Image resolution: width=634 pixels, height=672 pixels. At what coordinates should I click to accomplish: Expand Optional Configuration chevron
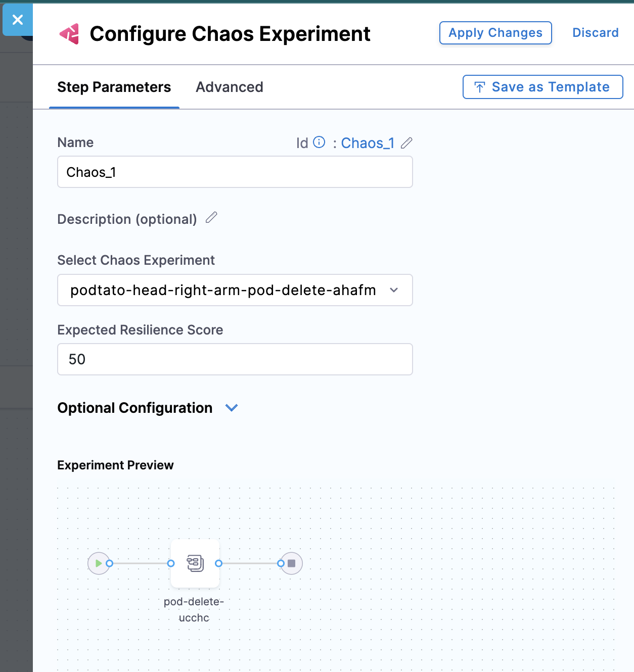pyautogui.click(x=232, y=408)
